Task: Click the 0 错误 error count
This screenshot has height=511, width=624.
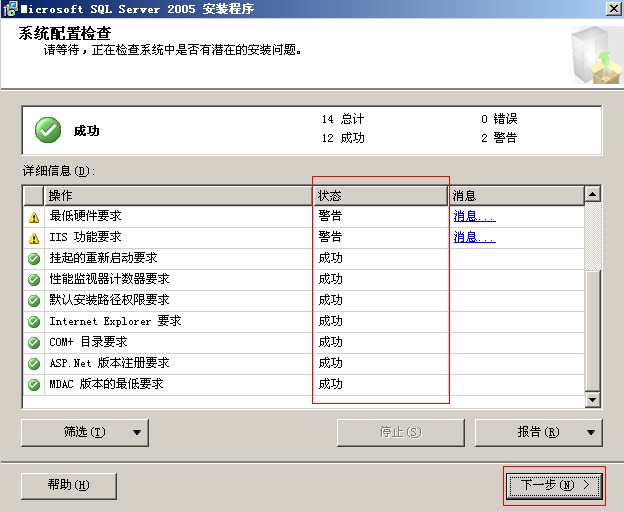Action: pos(499,119)
